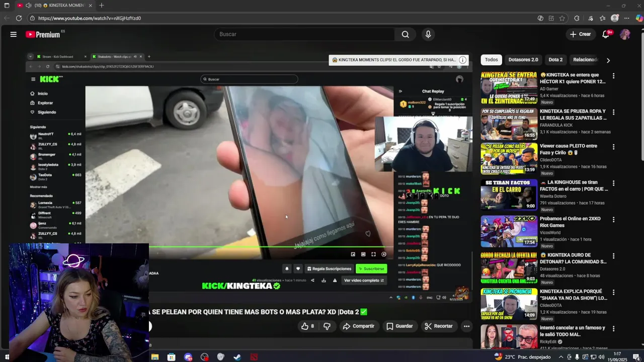This screenshot has width=644, height=362.
Task: Open the Copilot sidebar icon
Action: tap(639, 18)
